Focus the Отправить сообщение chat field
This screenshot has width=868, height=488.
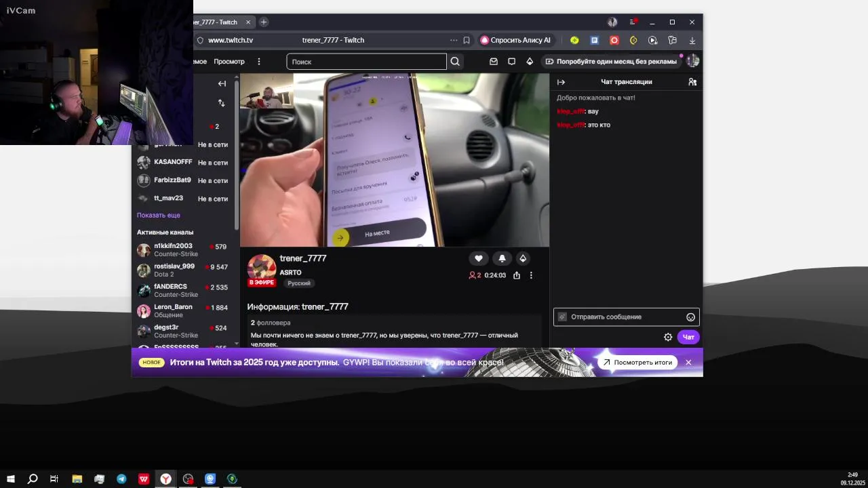(627, 317)
